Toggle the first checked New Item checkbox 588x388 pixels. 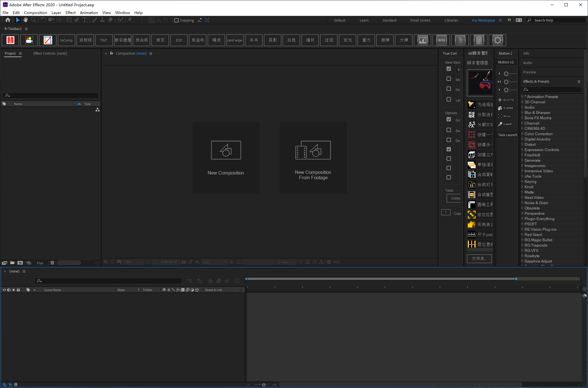[449, 69]
